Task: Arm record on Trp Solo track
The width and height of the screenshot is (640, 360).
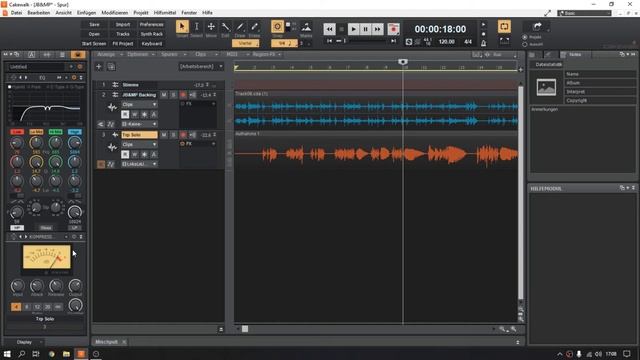Action: 183,135
